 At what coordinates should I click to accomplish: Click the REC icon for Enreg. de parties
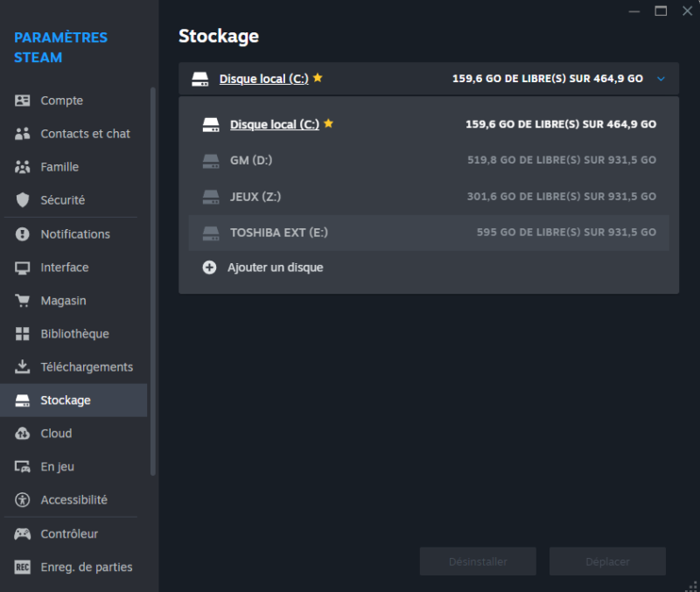tap(23, 567)
